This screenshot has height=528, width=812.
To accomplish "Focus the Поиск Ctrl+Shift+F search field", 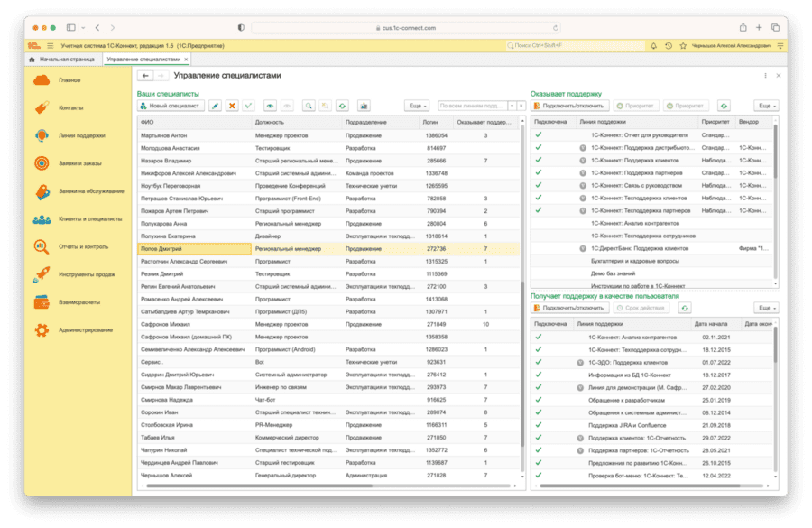I will point(575,46).
